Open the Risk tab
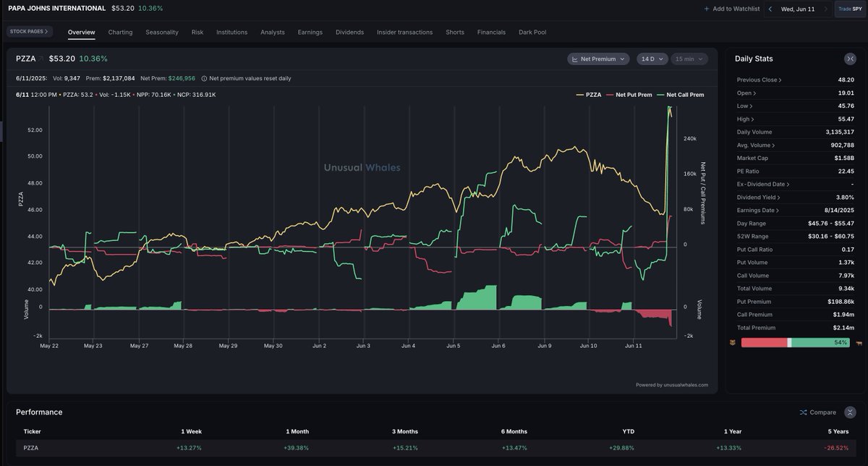868x466 pixels. 197,32
